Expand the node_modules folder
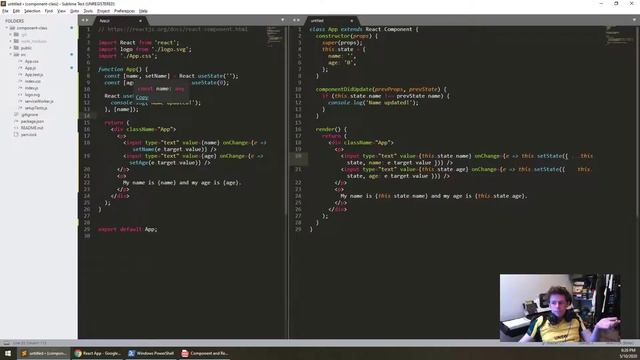 click(x=11, y=41)
